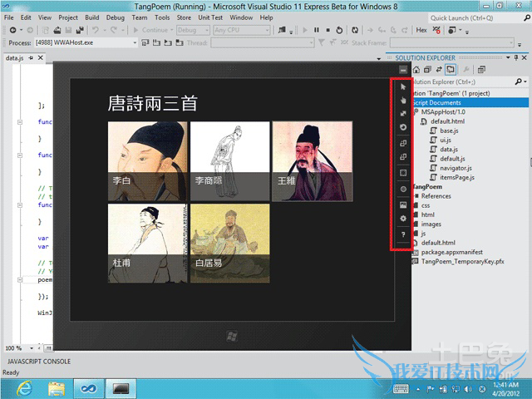Viewport: 532px width, 399px height.
Task: Select the mouse pointer mode in simulator
Action: click(403, 86)
